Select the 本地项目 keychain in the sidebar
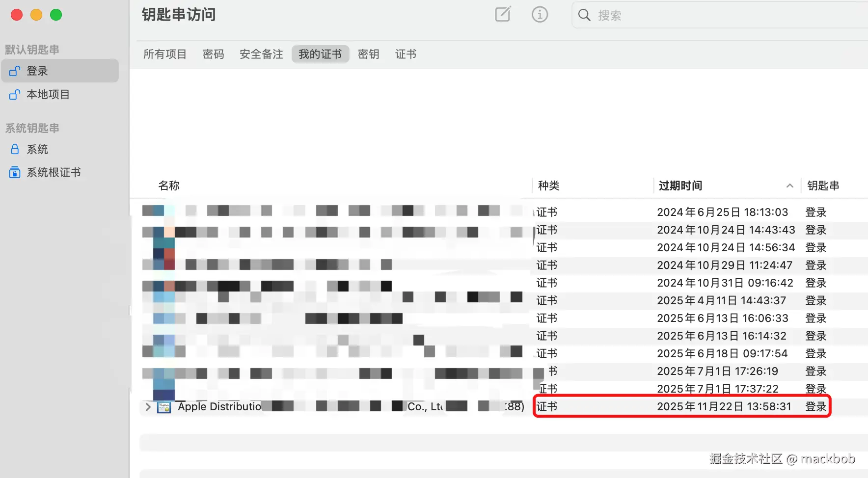The height and width of the screenshot is (478, 868). (x=60, y=94)
